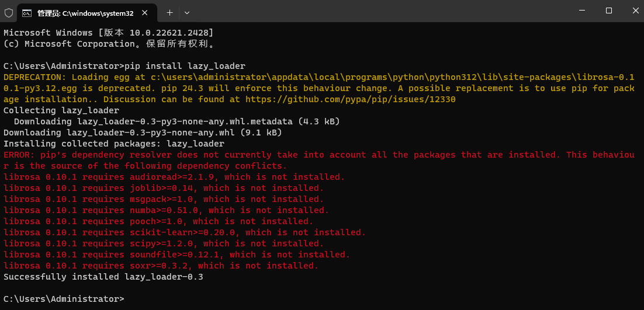
Task: Click the command prompt tab icon
Action: pyautogui.click(x=27, y=12)
